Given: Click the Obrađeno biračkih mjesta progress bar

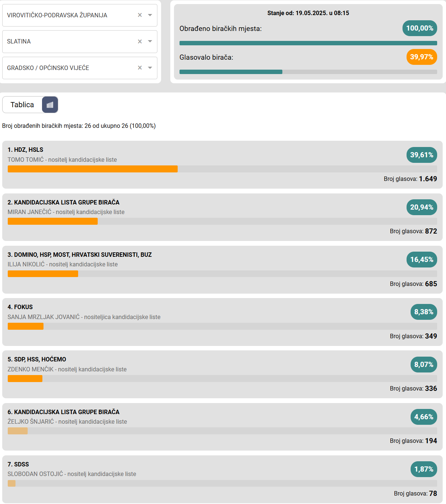Looking at the screenshot, I should click(x=308, y=43).
